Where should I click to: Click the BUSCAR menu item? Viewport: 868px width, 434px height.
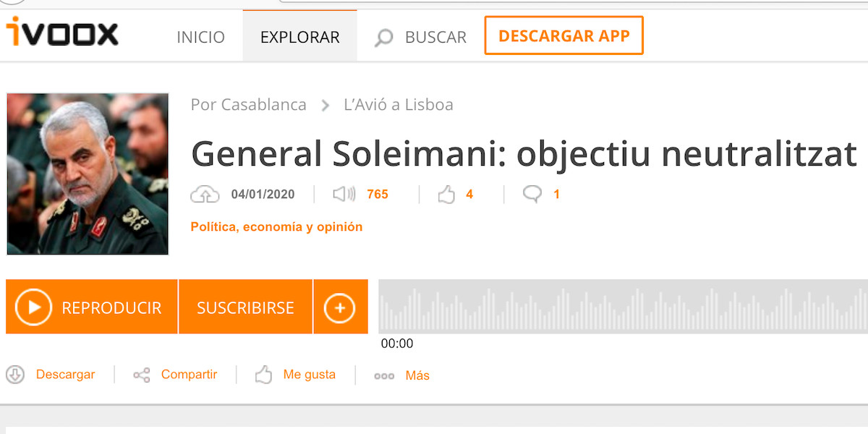435,37
